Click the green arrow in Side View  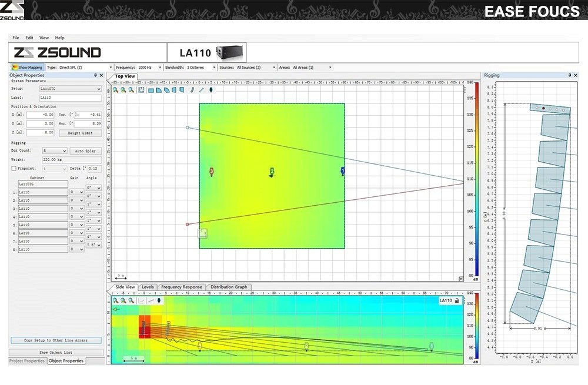click(x=116, y=309)
